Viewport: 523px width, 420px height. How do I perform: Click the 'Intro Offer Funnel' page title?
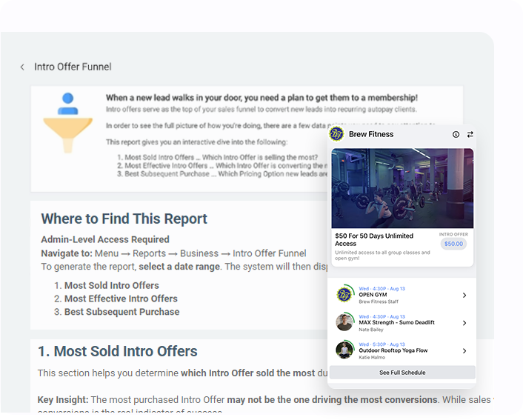coord(73,67)
